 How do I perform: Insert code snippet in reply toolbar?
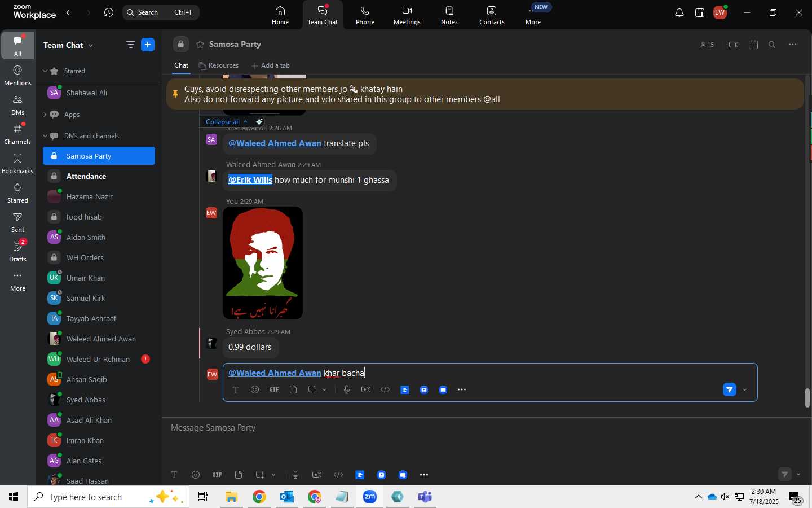tap(386, 390)
